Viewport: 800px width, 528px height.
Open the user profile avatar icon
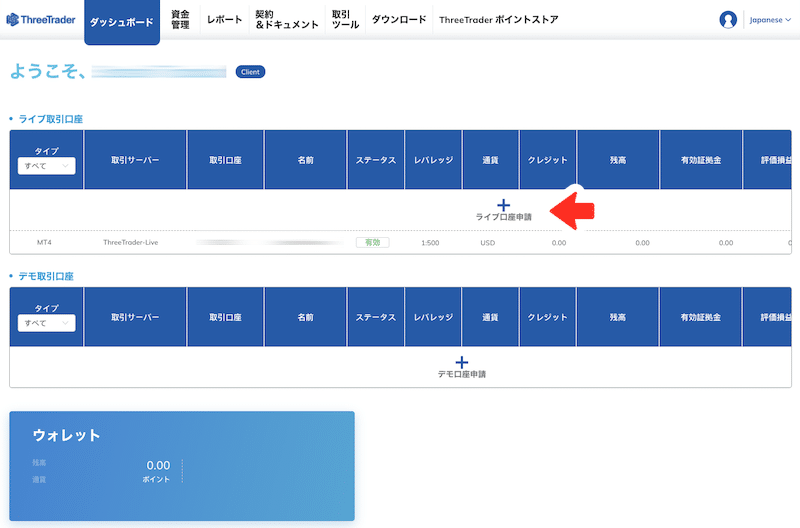[x=728, y=20]
